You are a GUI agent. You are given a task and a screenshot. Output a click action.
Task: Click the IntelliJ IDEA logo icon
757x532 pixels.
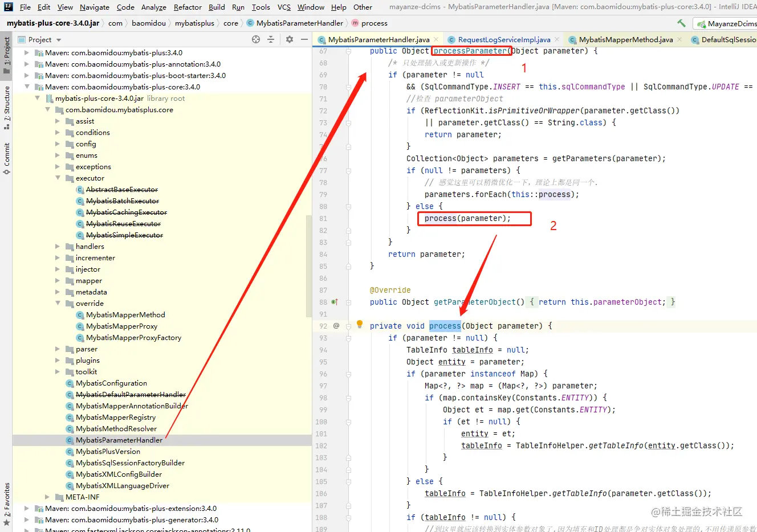point(9,7)
